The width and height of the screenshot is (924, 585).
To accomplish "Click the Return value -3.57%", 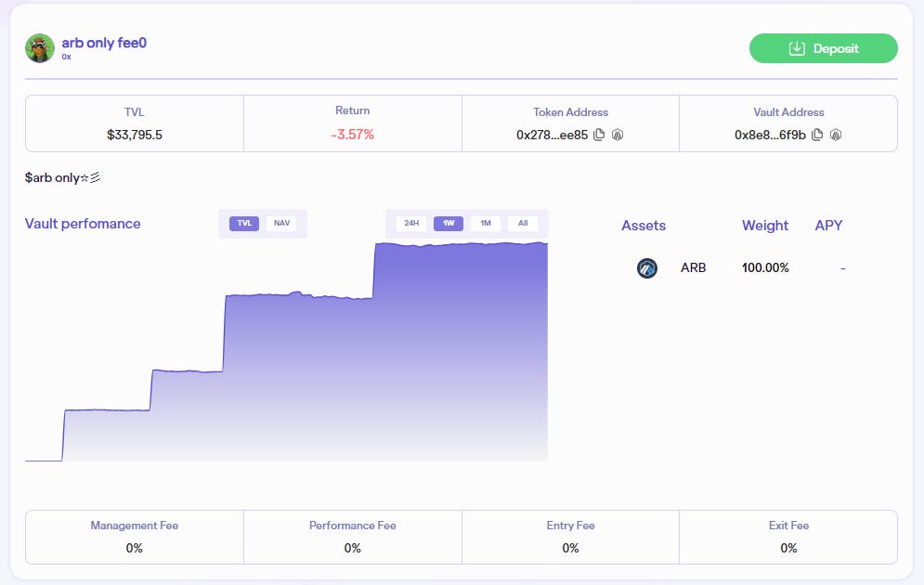I will (x=352, y=135).
